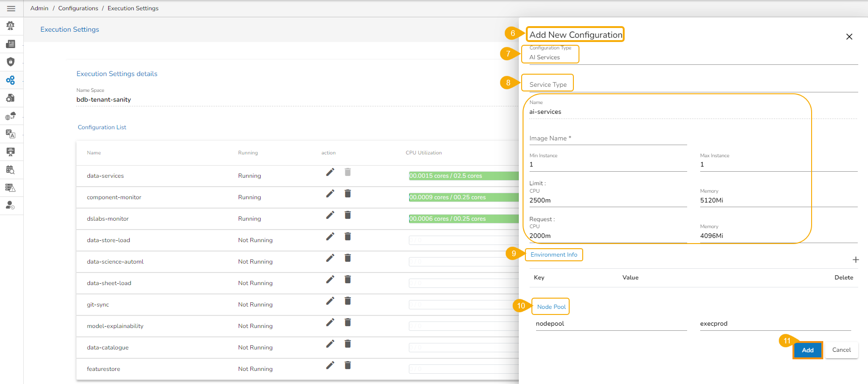Image resolution: width=868 pixels, height=384 pixels.
Task: Open the language translation icon in sidebar
Action: click(x=11, y=134)
